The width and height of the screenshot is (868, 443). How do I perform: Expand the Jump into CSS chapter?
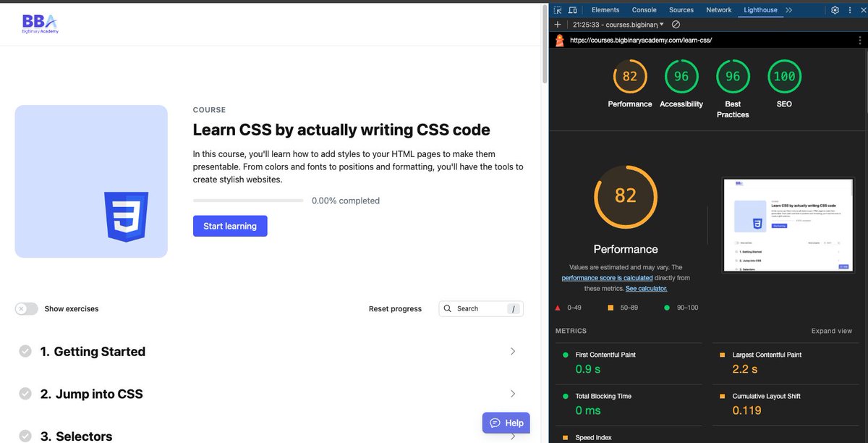(x=513, y=394)
